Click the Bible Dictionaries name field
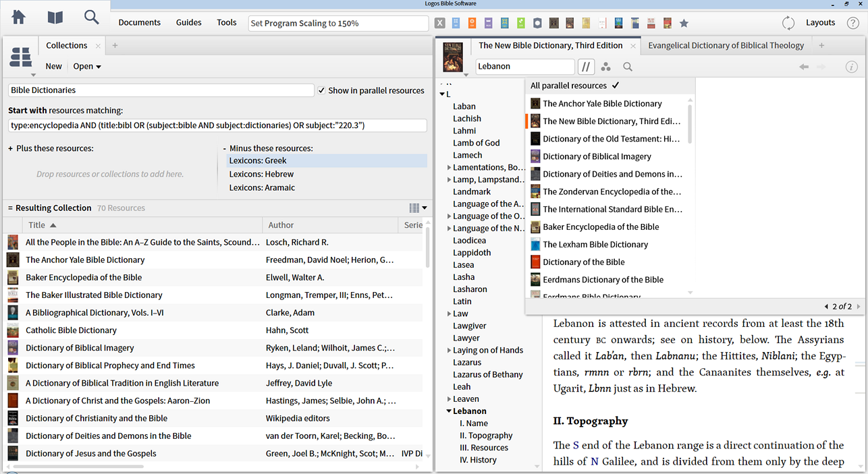The width and height of the screenshot is (868, 474). 161,90
